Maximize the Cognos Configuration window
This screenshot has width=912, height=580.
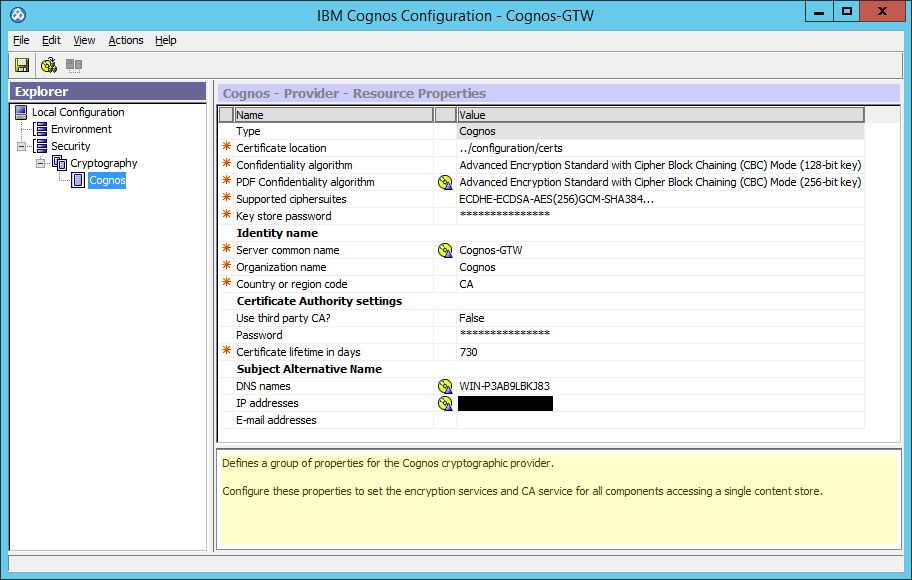[x=847, y=12]
